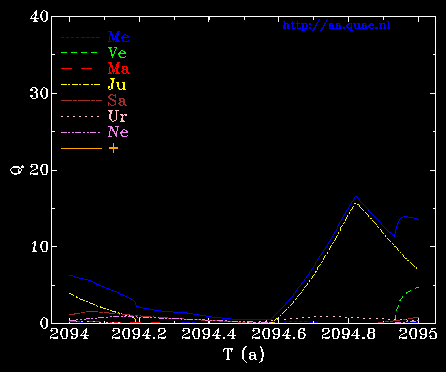
Task: Click the orange + legend line sample
Action: tap(81, 148)
